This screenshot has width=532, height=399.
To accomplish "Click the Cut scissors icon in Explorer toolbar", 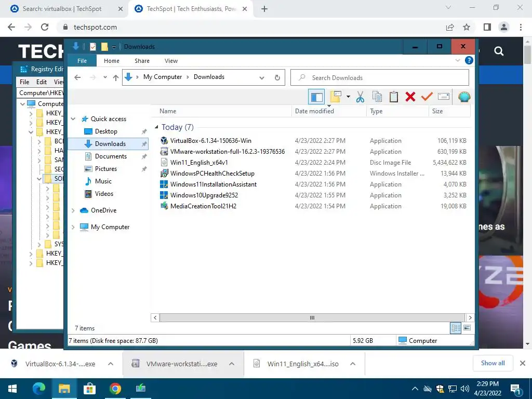I will (361, 97).
